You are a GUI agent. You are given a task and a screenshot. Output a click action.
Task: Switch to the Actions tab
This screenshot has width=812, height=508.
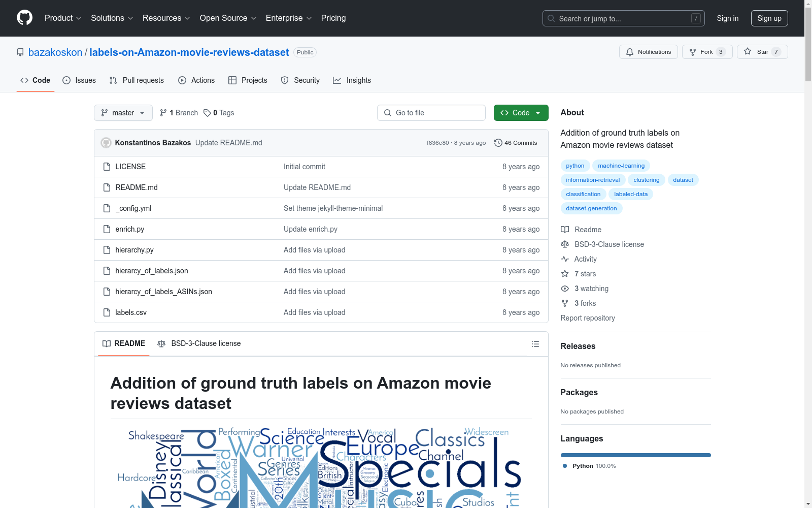pyautogui.click(x=196, y=80)
